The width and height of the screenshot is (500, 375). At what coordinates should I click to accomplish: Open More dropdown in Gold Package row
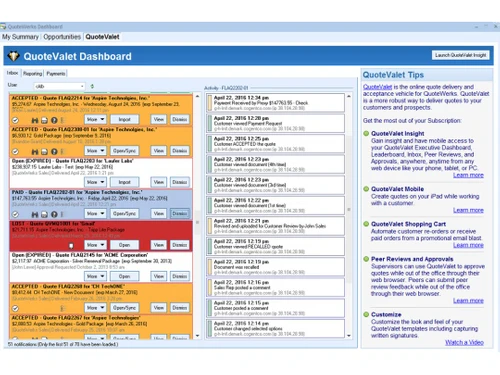[95, 151]
